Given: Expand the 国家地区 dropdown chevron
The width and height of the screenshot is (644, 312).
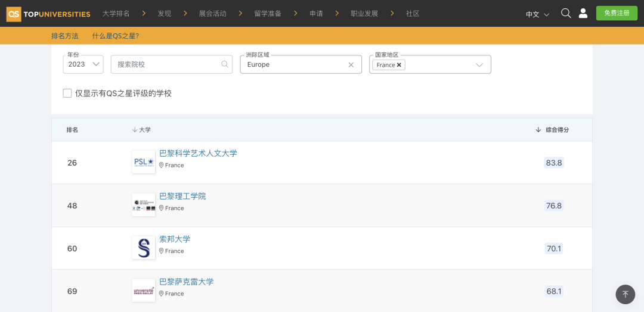Looking at the screenshot, I should click(479, 65).
